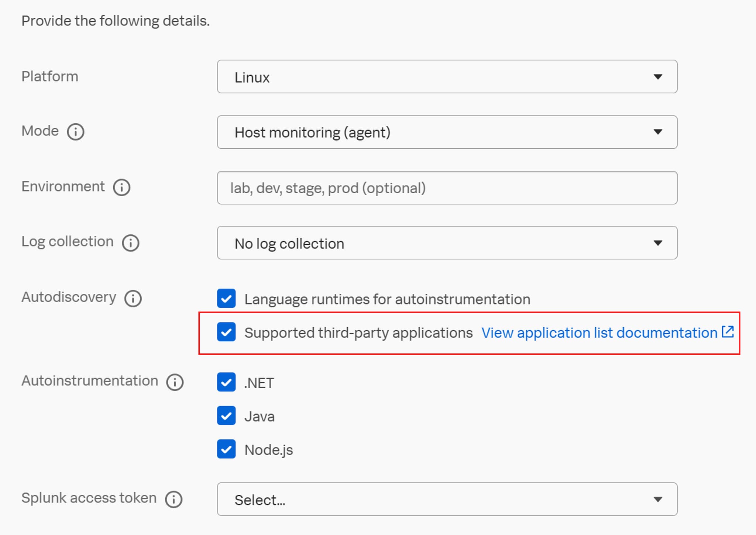Click the Mode info icon
The height and width of the screenshot is (535, 756).
(x=76, y=132)
